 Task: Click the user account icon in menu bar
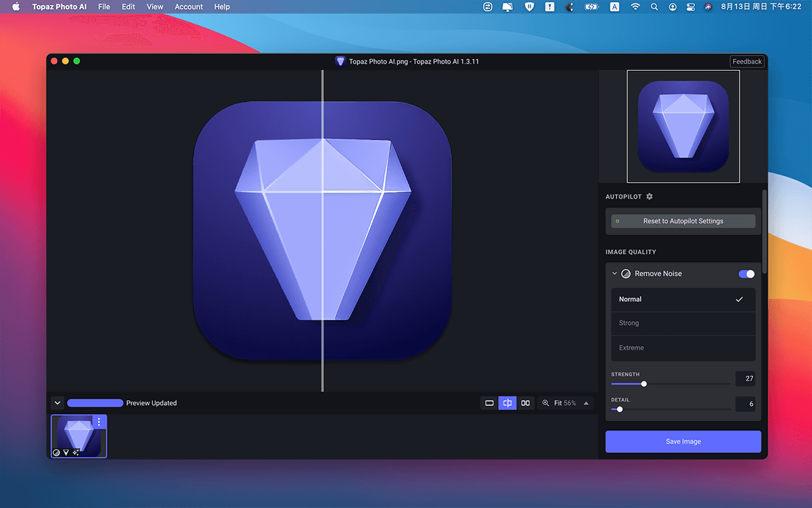[x=673, y=7]
